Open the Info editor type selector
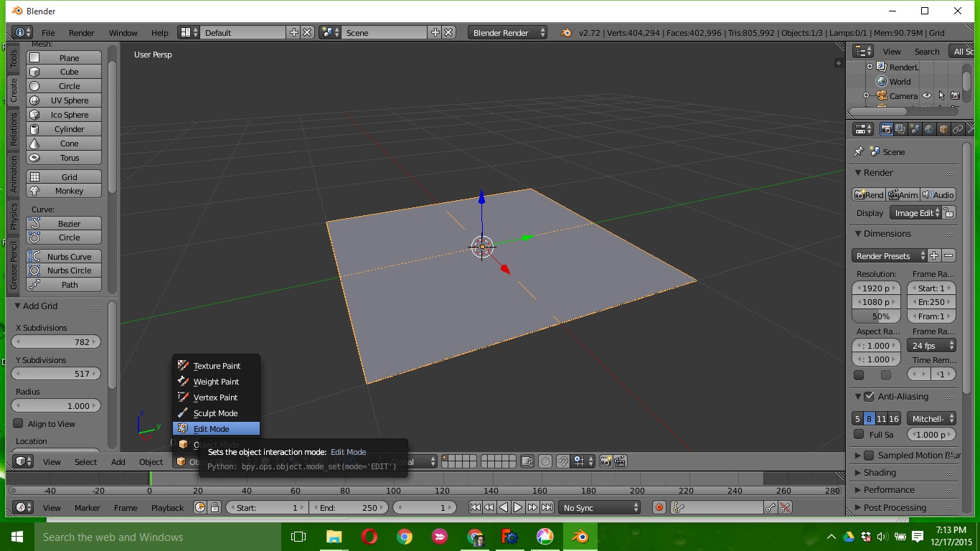This screenshot has height=551, width=980. coord(22,33)
